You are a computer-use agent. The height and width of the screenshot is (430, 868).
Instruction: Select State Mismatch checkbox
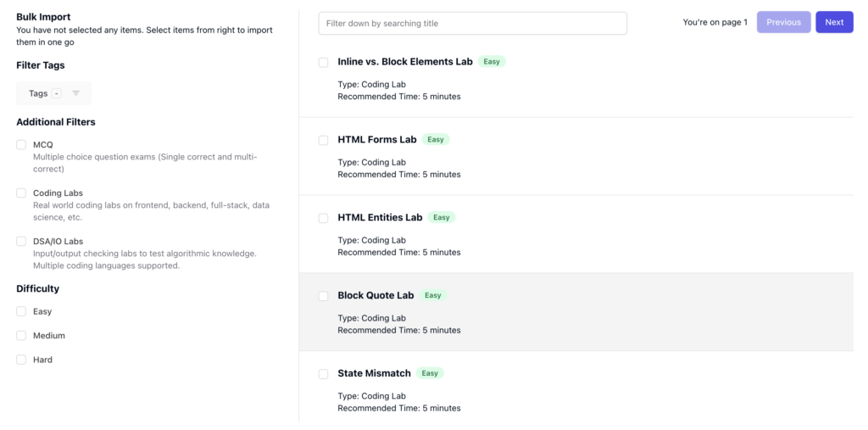tap(323, 374)
